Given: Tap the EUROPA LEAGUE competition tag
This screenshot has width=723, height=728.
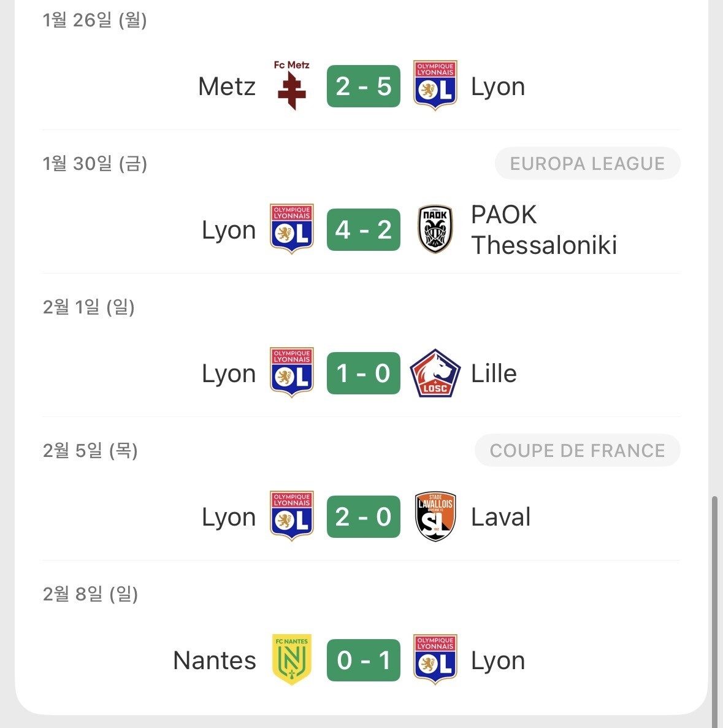Looking at the screenshot, I should [587, 164].
